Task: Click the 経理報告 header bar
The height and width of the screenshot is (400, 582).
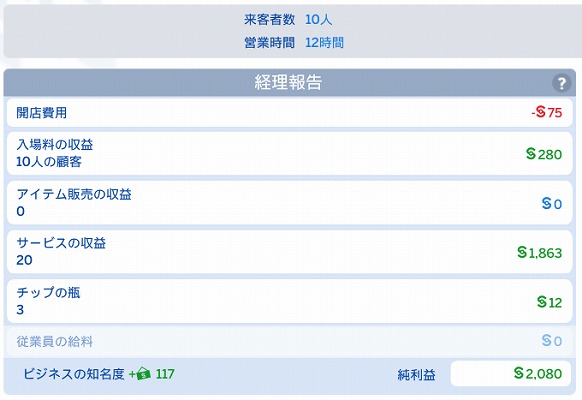Action: click(x=290, y=82)
